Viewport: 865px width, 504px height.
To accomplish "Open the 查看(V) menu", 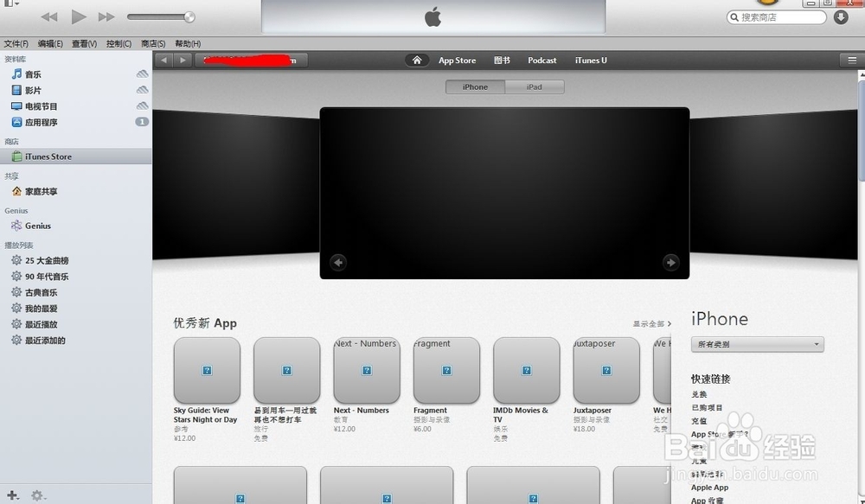I will pyautogui.click(x=85, y=43).
